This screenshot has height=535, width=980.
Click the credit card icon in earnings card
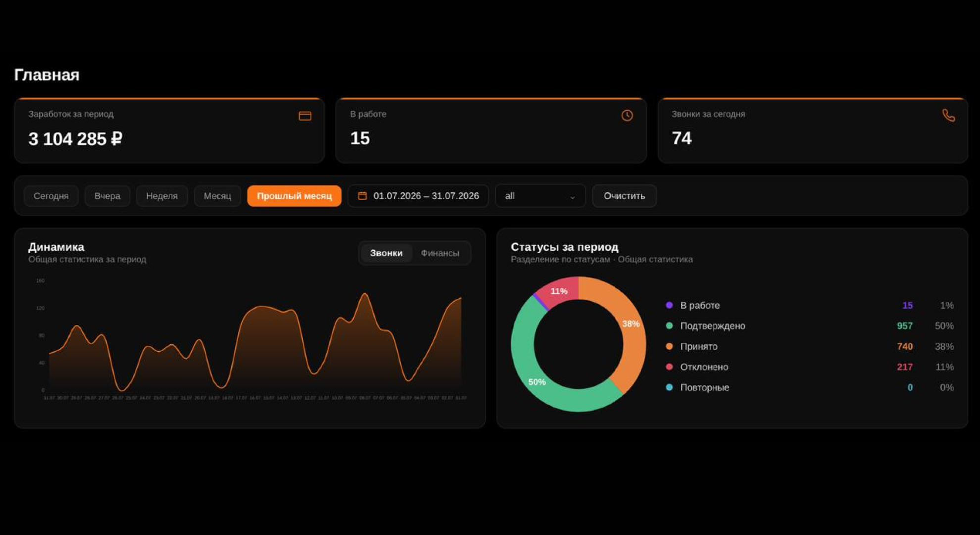pyautogui.click(x=305, y=116)
